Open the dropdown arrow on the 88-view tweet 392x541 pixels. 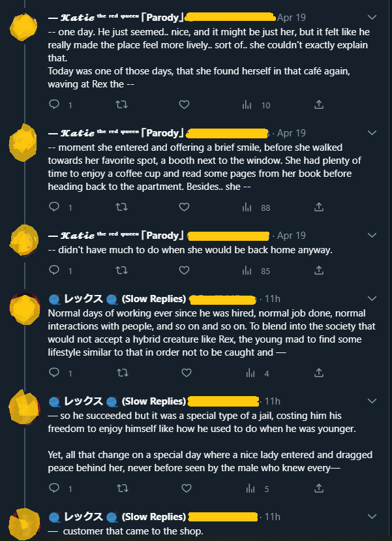click(372, 132)
